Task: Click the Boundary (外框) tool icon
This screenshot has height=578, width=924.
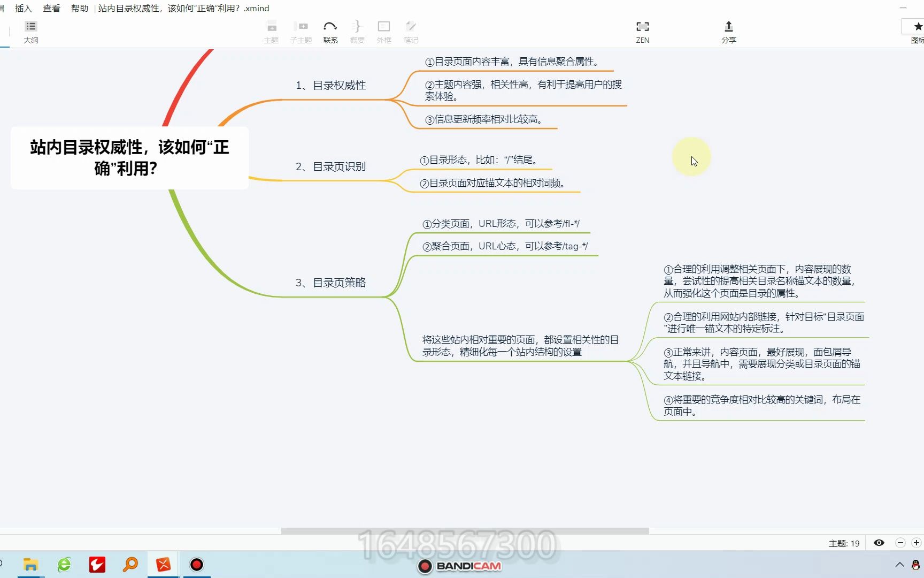Action: tap(384, 31)
